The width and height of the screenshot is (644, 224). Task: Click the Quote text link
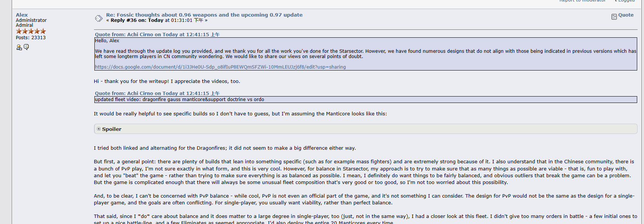click(x=626, y=15)
